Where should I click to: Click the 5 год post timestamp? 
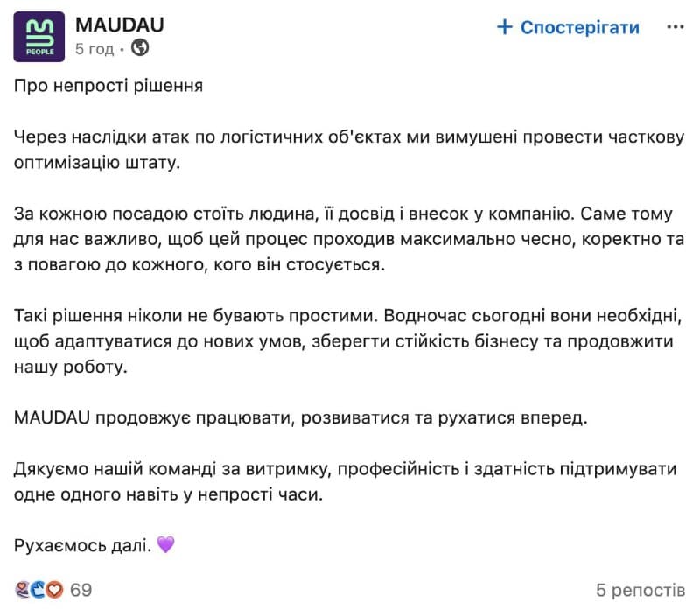[x=94, y=48]
